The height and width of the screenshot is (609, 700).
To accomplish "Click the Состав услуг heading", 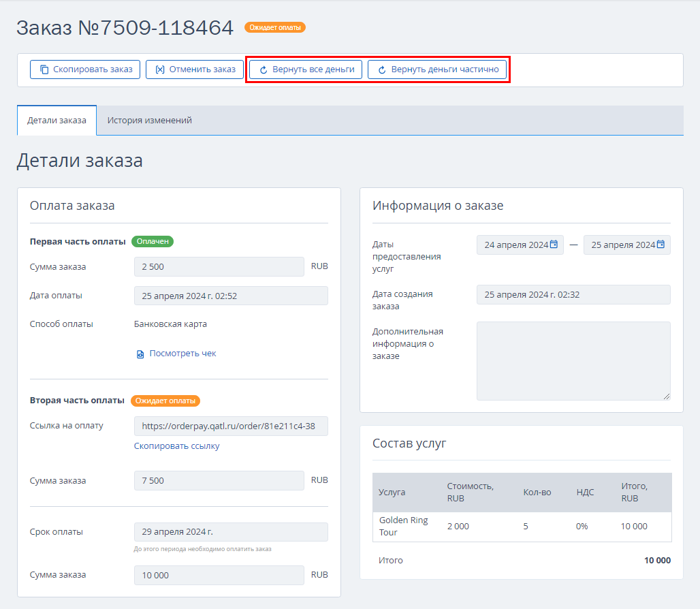I will click(409, 443).
